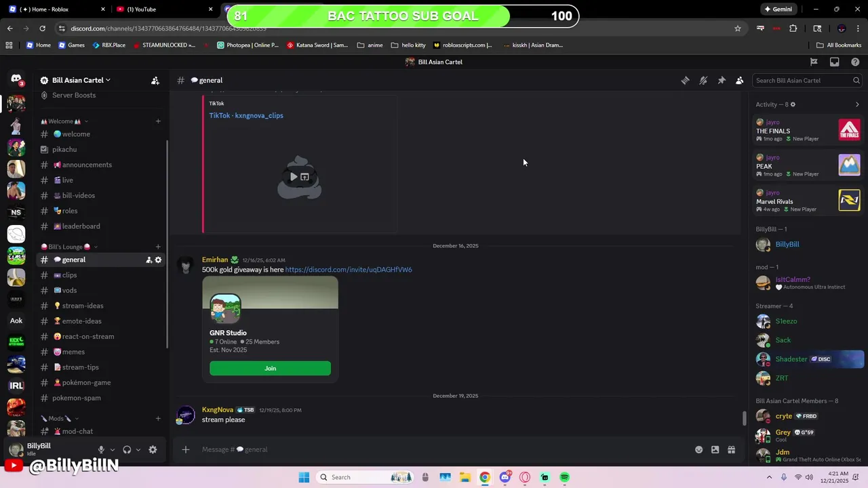
Task: Add a channel to Bill's Lounge category
Action: [158, 247]
